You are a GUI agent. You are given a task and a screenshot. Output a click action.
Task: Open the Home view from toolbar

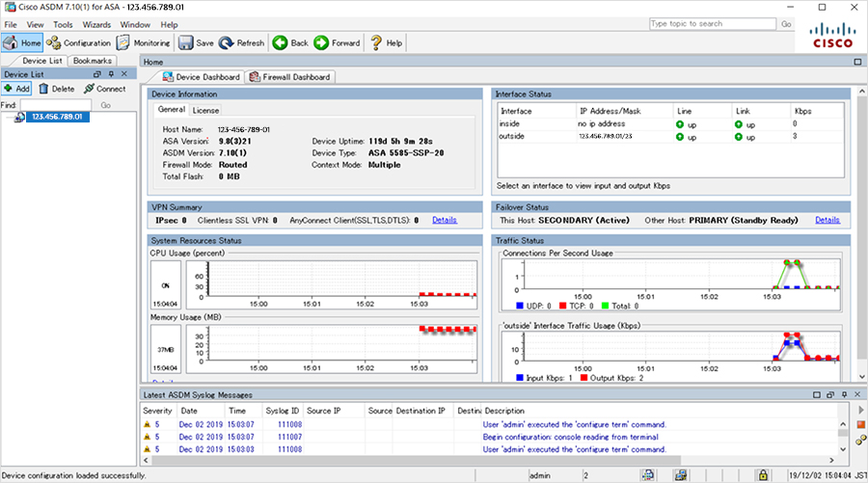pyautogui.click(x=22, y=42)
